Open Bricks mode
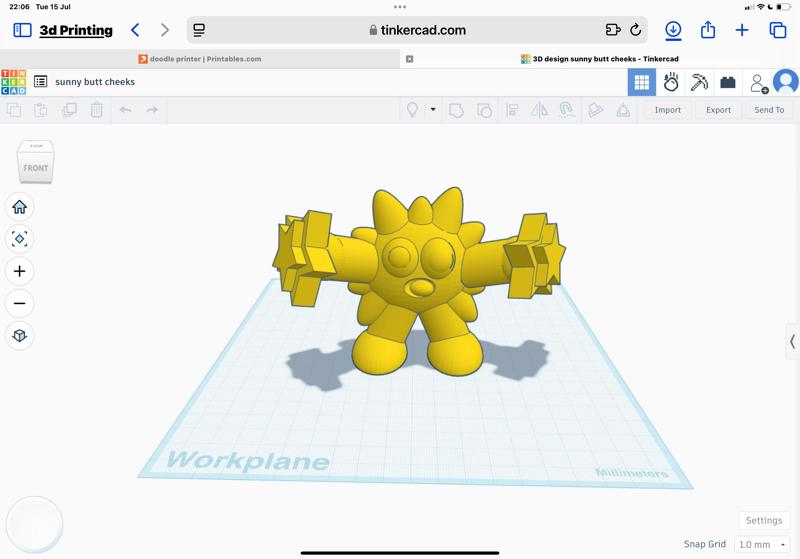The image size is (800, 559). pos(728,82)
